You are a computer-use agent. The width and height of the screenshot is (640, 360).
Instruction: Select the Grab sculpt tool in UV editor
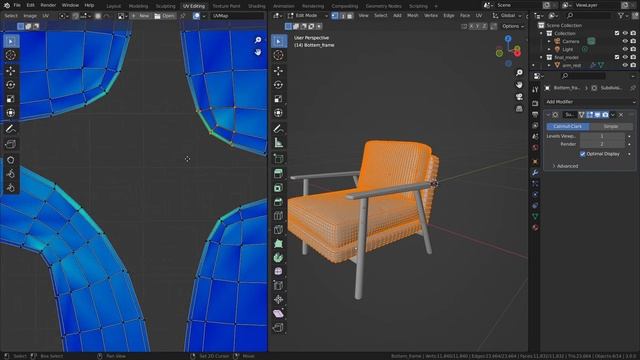11,160
